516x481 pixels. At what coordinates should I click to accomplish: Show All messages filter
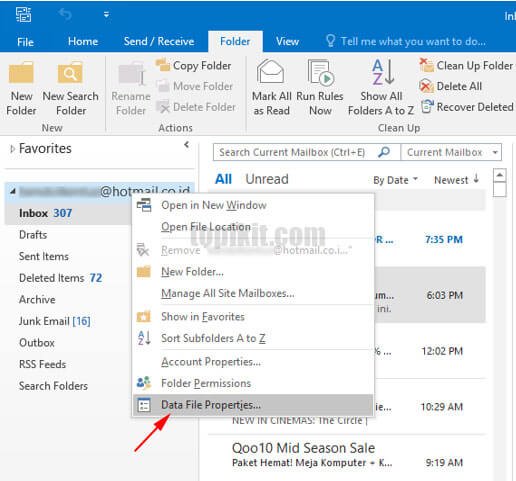(x=223, y=179)
